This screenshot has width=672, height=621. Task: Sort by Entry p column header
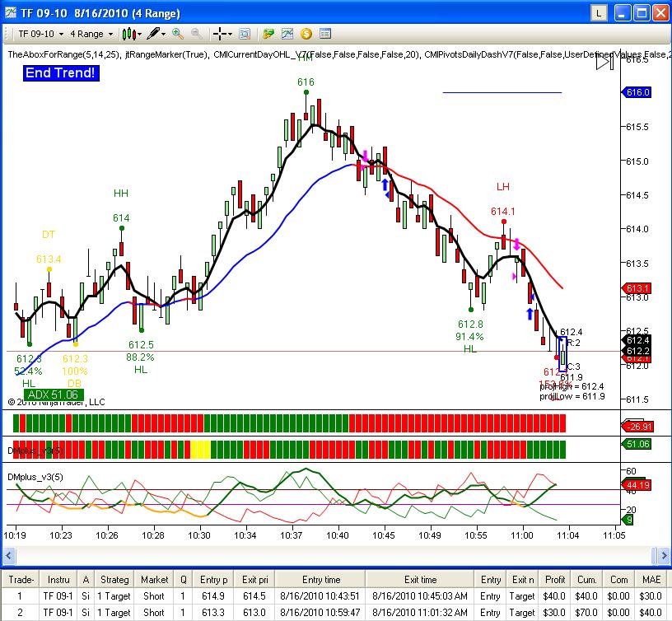(213, 580)
